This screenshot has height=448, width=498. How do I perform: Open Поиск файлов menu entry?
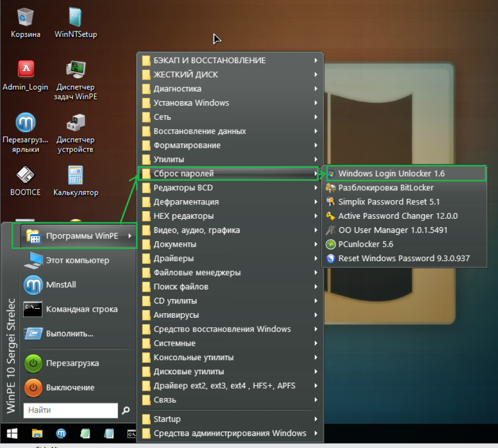230,286
